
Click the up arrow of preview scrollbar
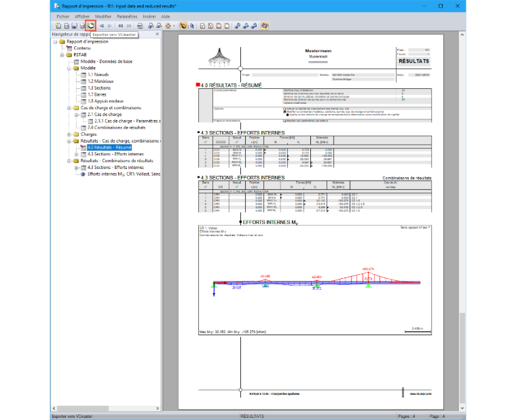pyautogui.click(x=462, y=35)
